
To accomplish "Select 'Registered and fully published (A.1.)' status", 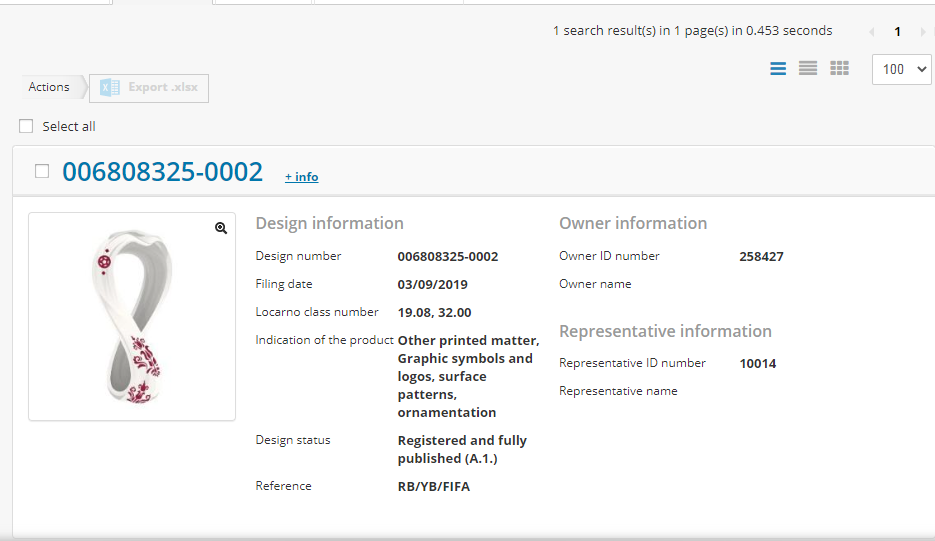I will [x=462, y=449].
